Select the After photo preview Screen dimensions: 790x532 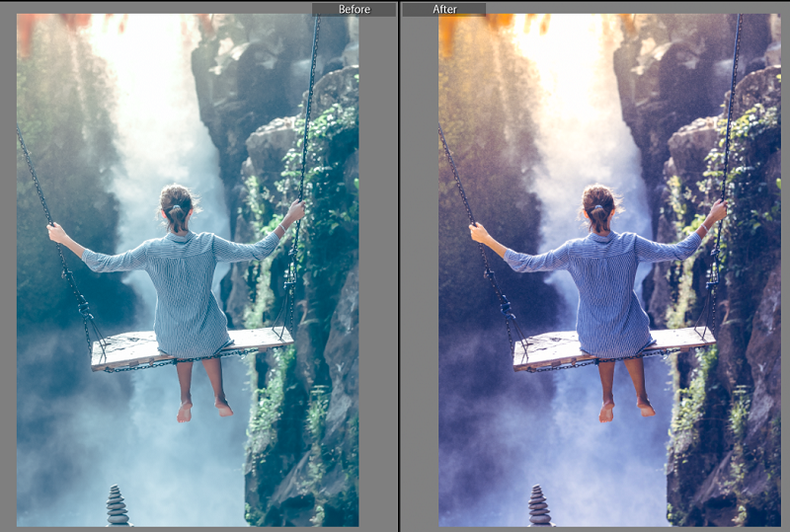(609, 270)
